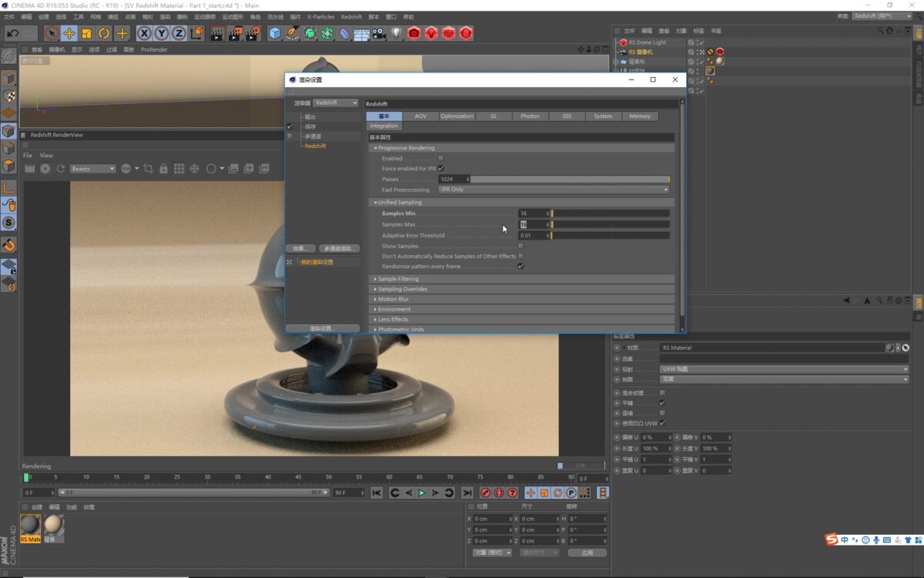Toggle Force enabled for IPR checkbox

(440, 168)
